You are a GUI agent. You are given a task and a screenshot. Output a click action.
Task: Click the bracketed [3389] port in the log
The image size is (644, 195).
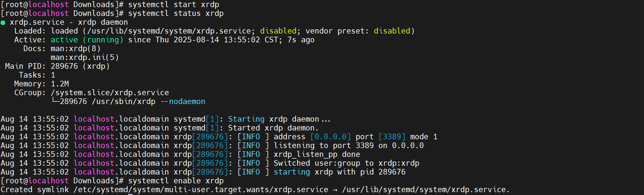click(392, 137)
